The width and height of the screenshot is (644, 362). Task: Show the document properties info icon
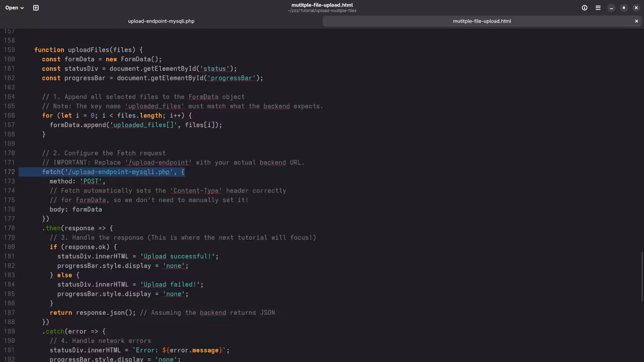[x=585, y=8]
